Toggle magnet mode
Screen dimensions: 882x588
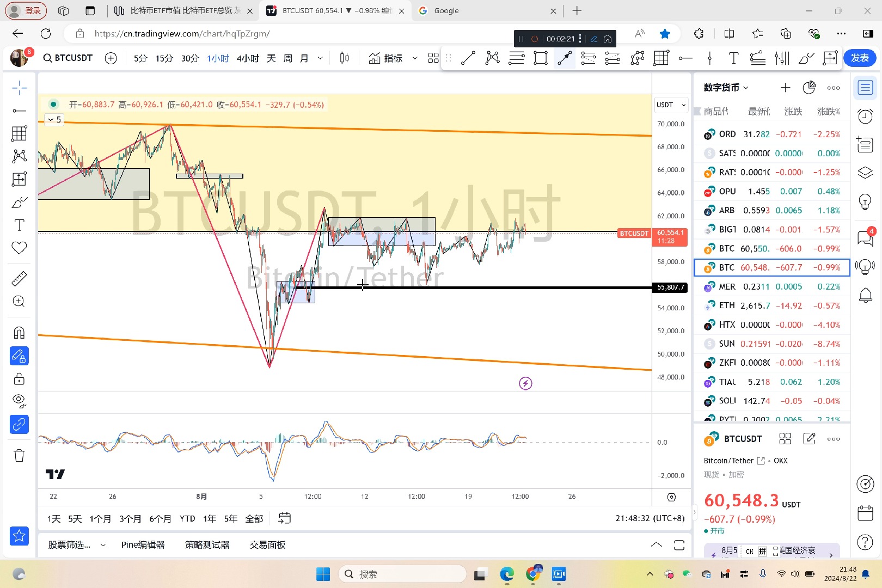point(19,333)
